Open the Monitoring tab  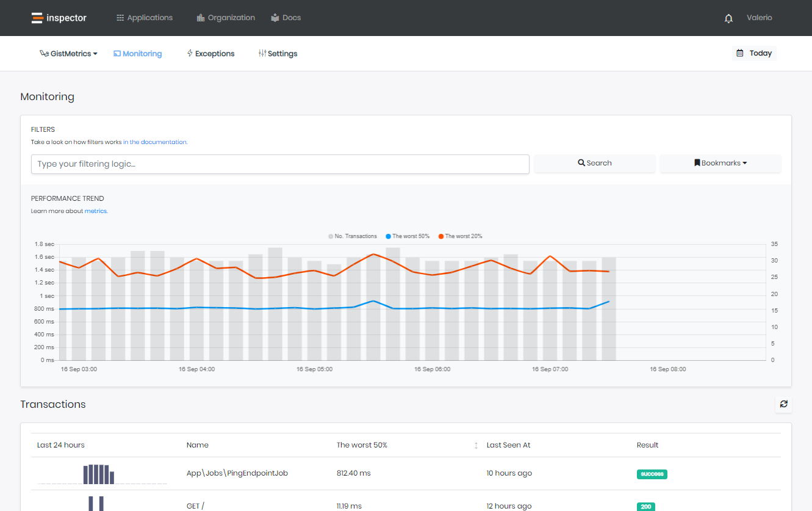138,54
